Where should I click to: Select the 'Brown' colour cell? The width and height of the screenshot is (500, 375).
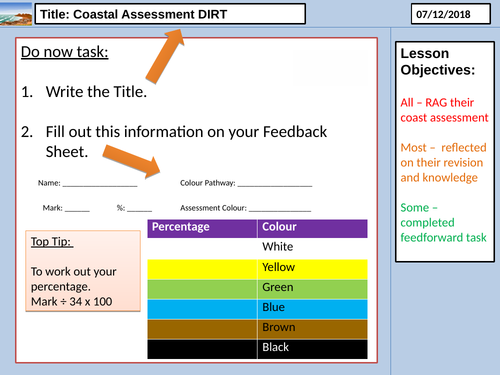313,329
